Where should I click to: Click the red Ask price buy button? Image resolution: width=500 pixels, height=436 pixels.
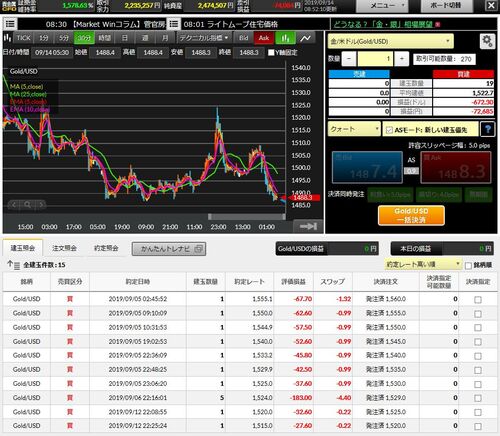point(456,167)
